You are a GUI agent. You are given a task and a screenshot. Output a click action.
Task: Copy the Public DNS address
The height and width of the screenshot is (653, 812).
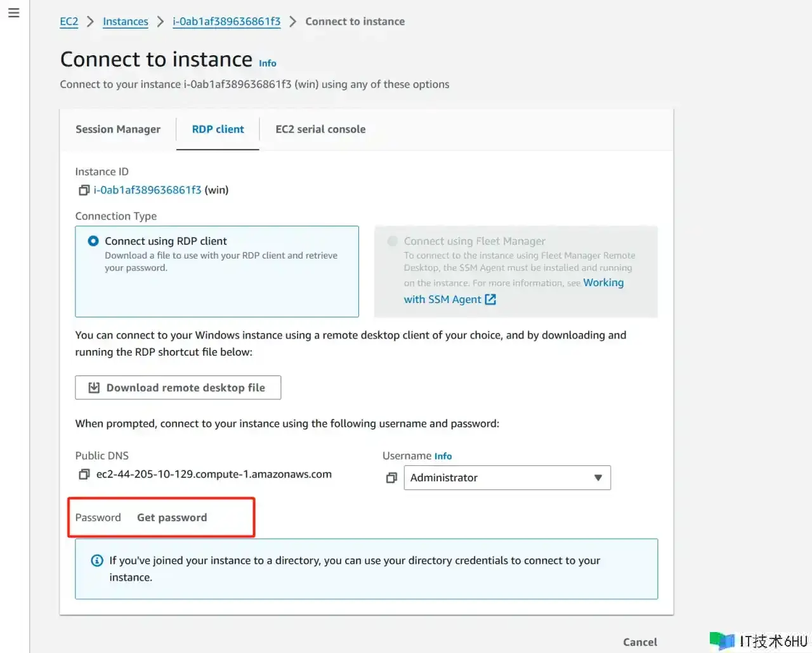[x=84, y=474]
